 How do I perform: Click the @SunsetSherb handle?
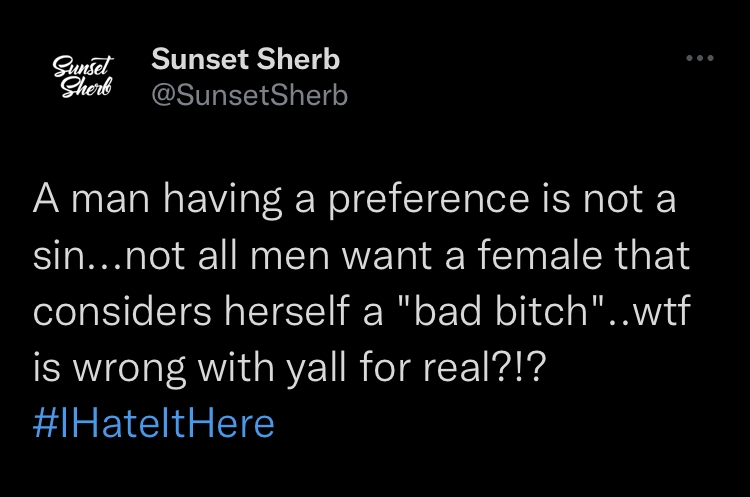249,96
